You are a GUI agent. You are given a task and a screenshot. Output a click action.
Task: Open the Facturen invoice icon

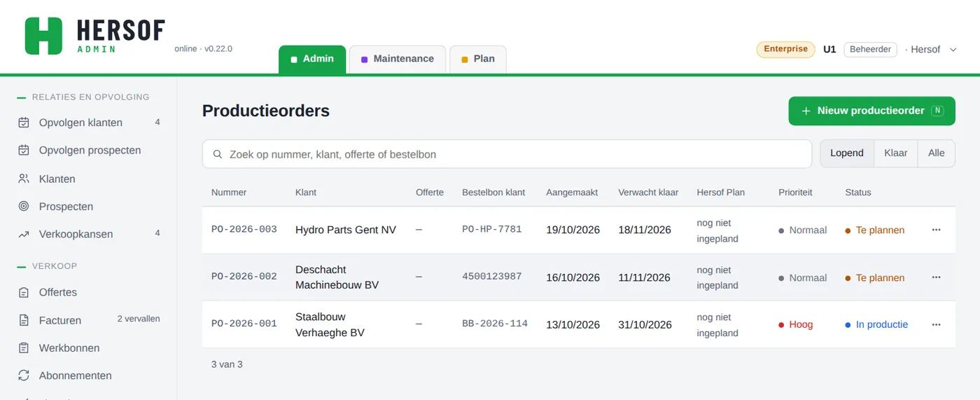[24, 320]
